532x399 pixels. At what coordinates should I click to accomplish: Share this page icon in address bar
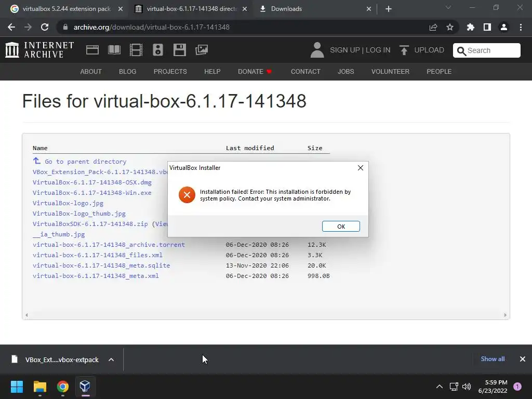pos(433,27)
